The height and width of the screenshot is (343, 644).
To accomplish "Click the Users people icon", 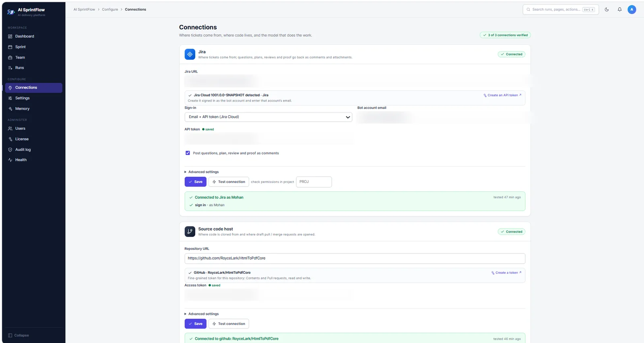I will point(10,129).
